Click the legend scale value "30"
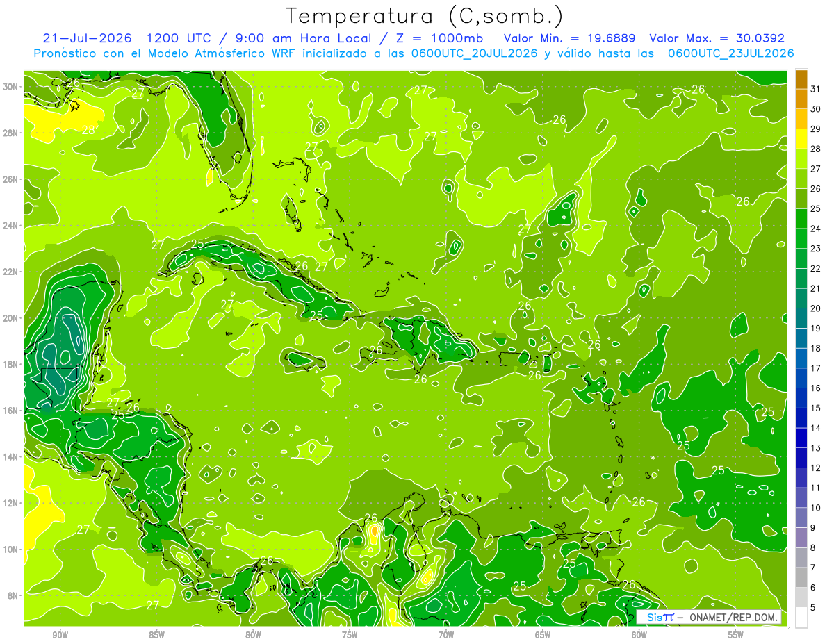The height and width of the screenshot is (644, 834). 815,109
